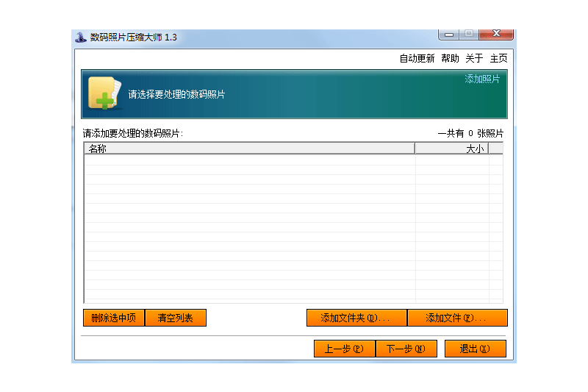Sort by the 名称 column header
Viewport: 588px width, 392px height.
(x=249, y=149)
